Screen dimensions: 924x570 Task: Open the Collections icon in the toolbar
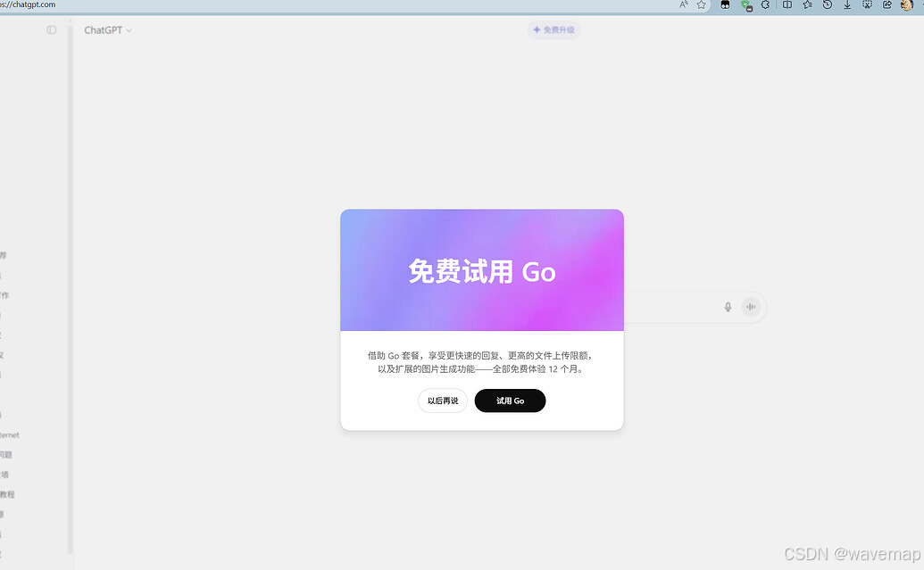coord(807,5)
